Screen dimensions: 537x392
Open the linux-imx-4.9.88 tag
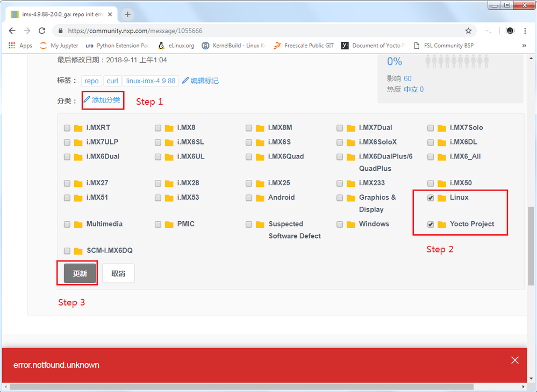pyautogui.click(x=151, y=81)
